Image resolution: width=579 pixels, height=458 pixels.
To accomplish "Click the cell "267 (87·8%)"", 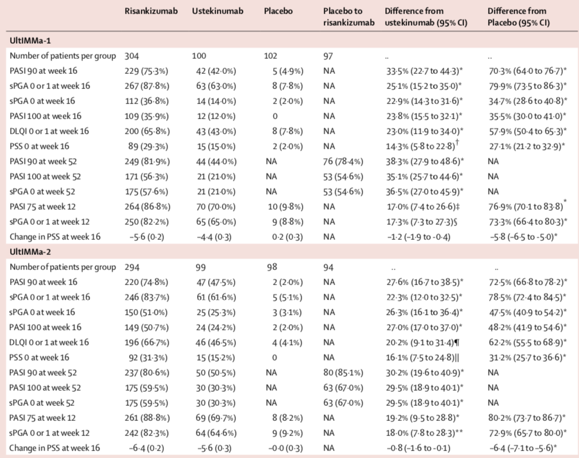I will tap(147, 86).
